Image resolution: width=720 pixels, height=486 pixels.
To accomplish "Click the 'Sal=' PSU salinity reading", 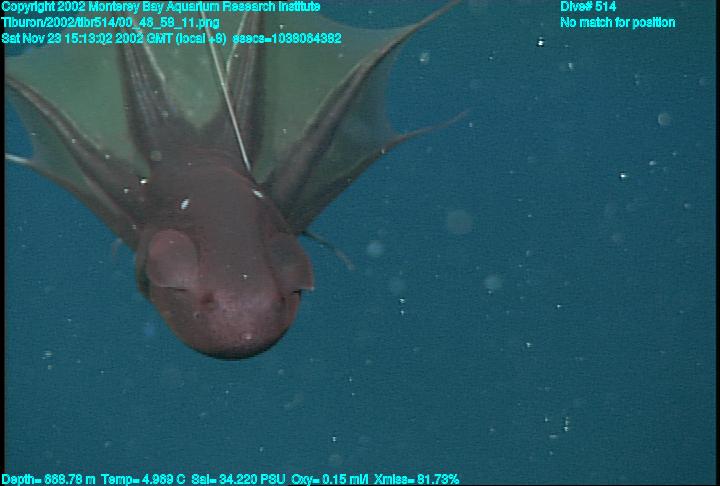I will [x=238, y=480].
